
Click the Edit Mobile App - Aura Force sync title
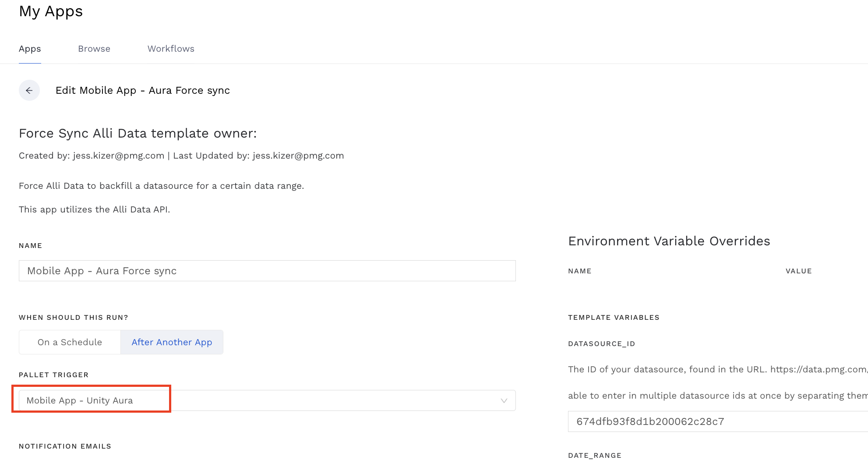pos(143,90)
